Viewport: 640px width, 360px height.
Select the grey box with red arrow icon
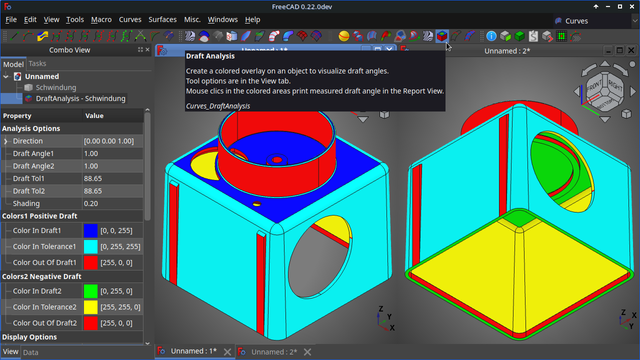tap(547, 36)
